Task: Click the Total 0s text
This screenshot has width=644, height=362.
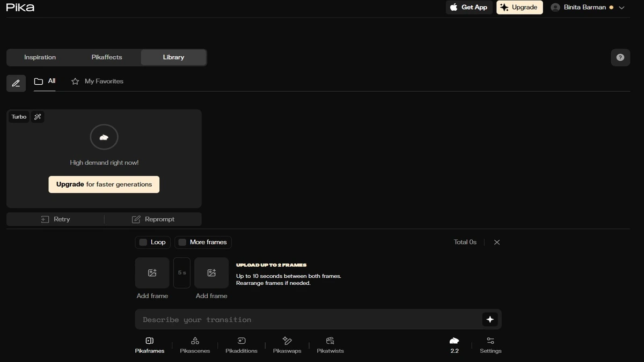Action: click(465, 242)
